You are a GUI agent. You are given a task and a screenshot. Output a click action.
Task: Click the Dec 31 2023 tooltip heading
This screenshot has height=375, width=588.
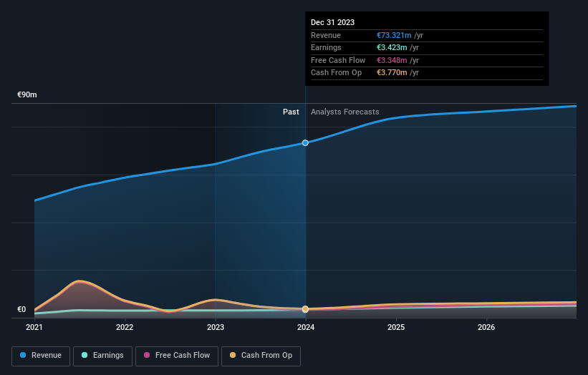pyautogui.click(x=332, y=22)
